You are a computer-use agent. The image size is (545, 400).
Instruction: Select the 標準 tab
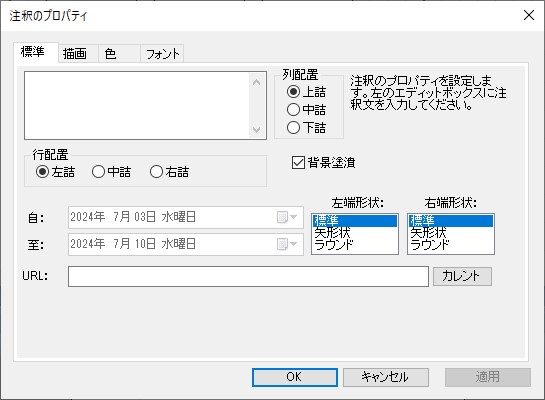(x=36, y=52)
